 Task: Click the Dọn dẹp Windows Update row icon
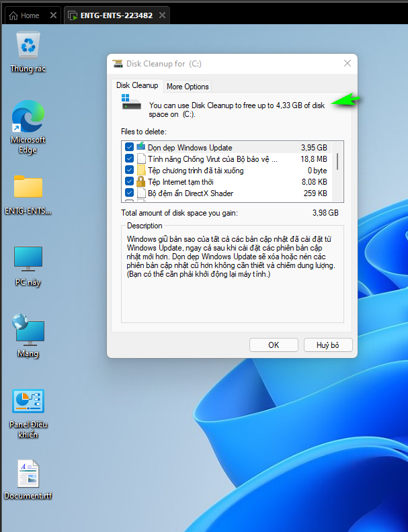pos(141,147)
